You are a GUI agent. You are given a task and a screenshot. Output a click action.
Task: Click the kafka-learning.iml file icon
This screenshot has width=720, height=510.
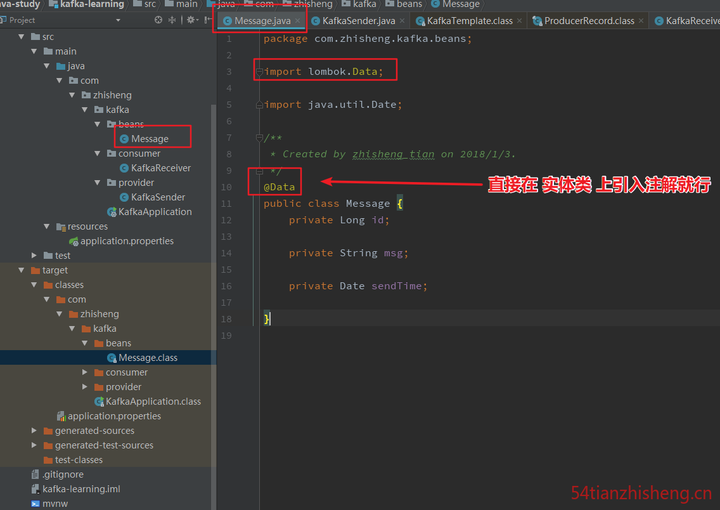click(35, 489)
